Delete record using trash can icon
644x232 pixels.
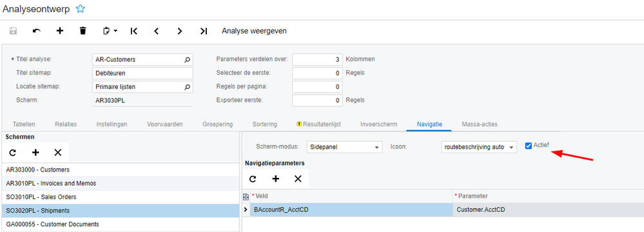[x=83, y=31]
